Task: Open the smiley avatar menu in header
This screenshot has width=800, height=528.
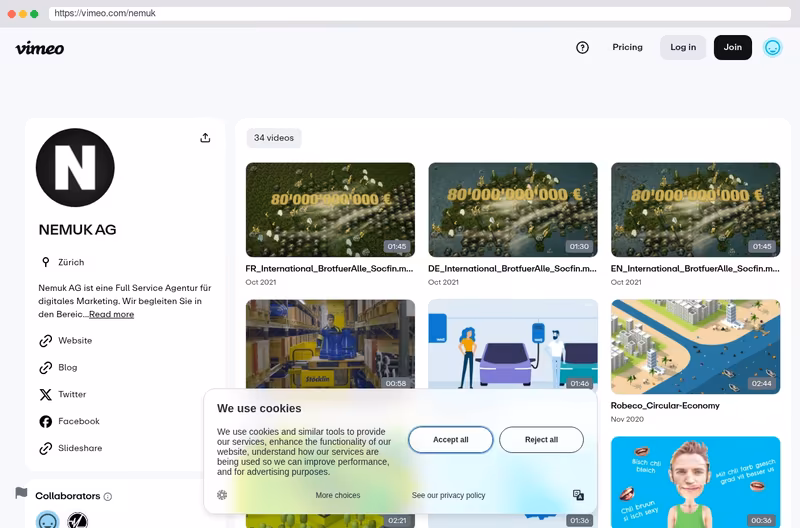Action: click(772, 47)
